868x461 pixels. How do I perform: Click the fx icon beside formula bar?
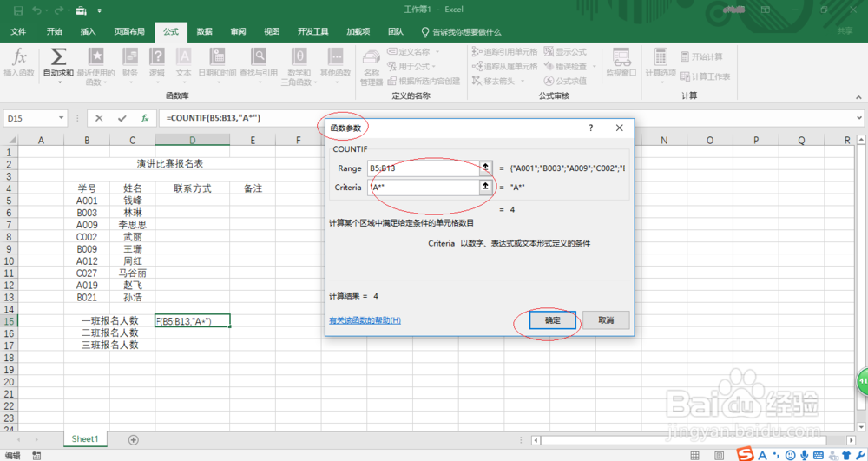coord(144,118)
